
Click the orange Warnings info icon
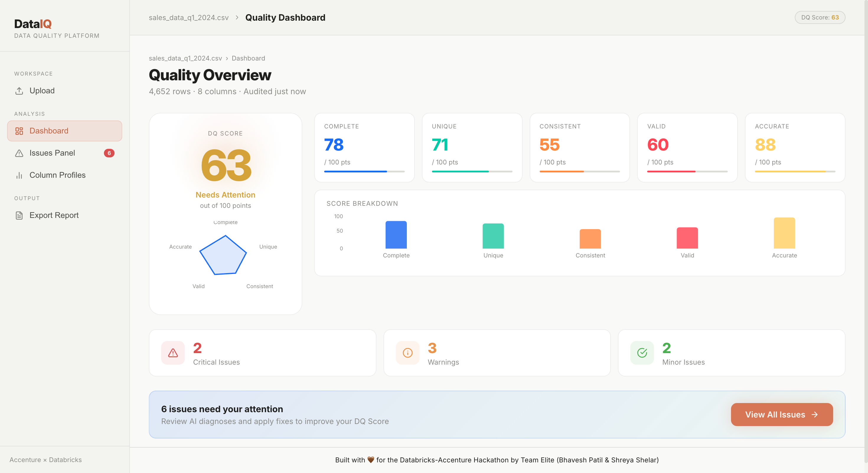(x=407, y=353)
